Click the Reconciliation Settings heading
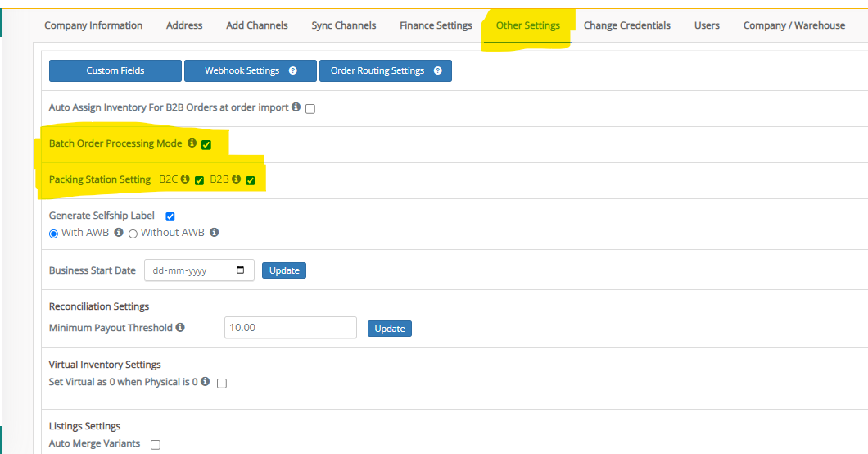 click(x=99, y=306)
